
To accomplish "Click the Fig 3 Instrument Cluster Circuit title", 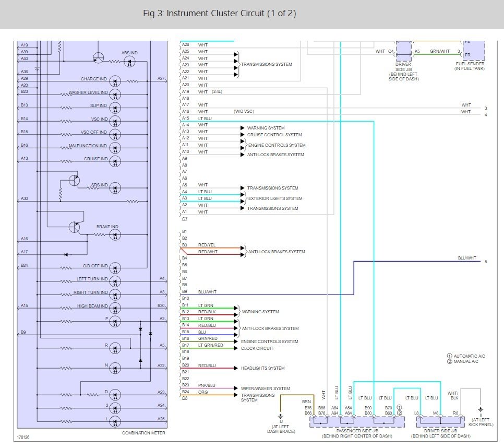I will [x=220, y=13].
